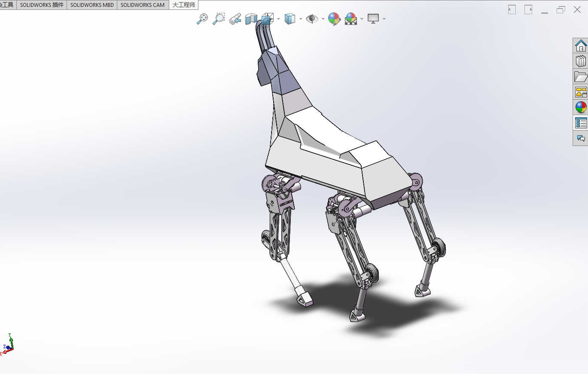
Task: Open SOLIDWORKS Resources house icon in task pane
Action: coord(581,46)
